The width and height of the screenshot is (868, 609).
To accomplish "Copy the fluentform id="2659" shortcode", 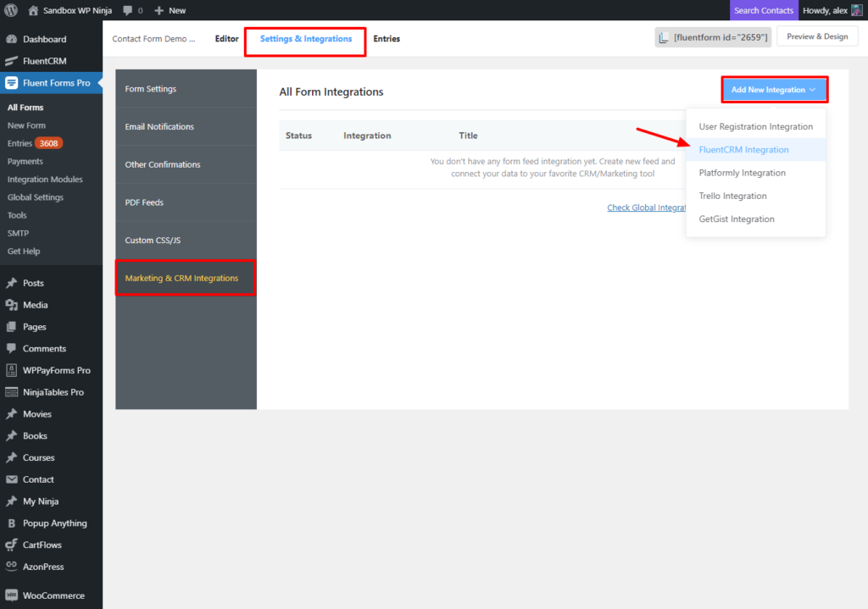I will pyautogui.click(x=713, y=37).
